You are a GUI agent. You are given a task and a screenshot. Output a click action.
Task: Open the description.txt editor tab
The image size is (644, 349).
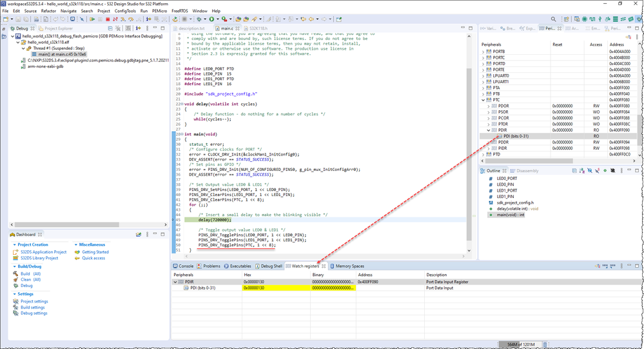(188, 28)
